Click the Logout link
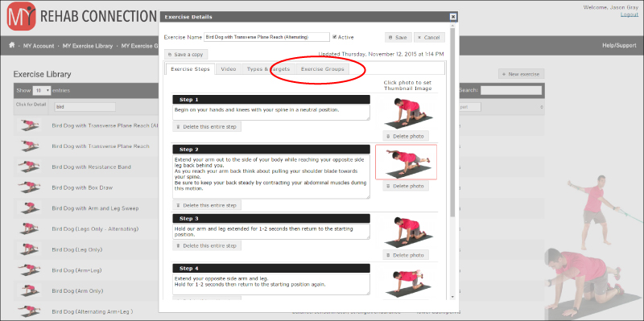 [630, 14]
